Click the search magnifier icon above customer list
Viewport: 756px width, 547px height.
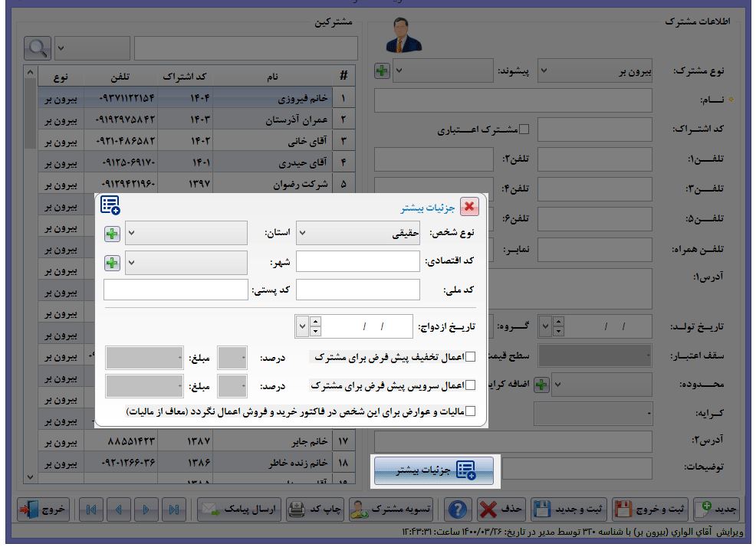pyautogui.click(x=37, y=47)
